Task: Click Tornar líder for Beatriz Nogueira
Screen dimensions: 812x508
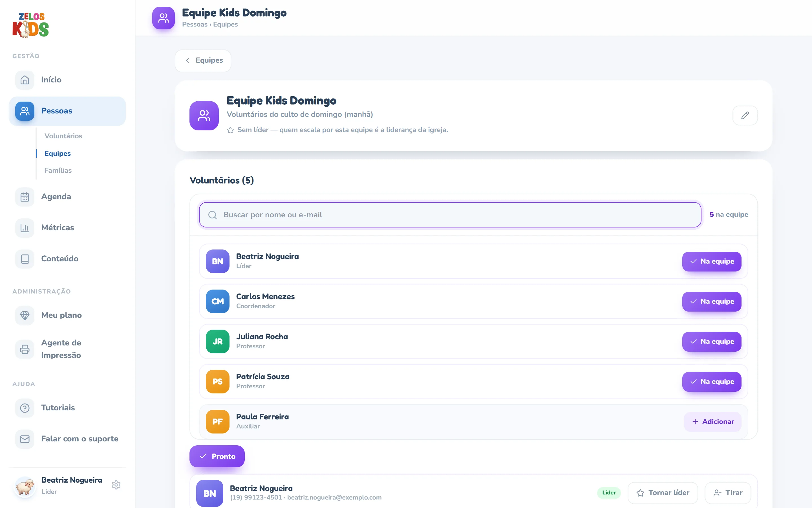Action: (x=663, y=492)
